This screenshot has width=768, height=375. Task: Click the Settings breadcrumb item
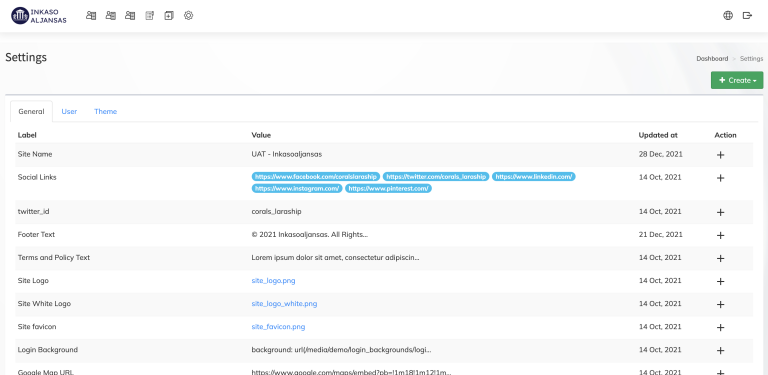(x=751, y=58)
